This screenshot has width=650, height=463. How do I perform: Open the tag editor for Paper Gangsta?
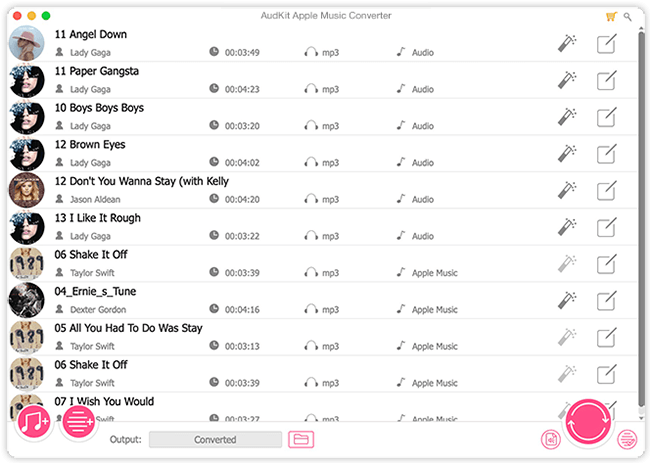pos(606,80)
